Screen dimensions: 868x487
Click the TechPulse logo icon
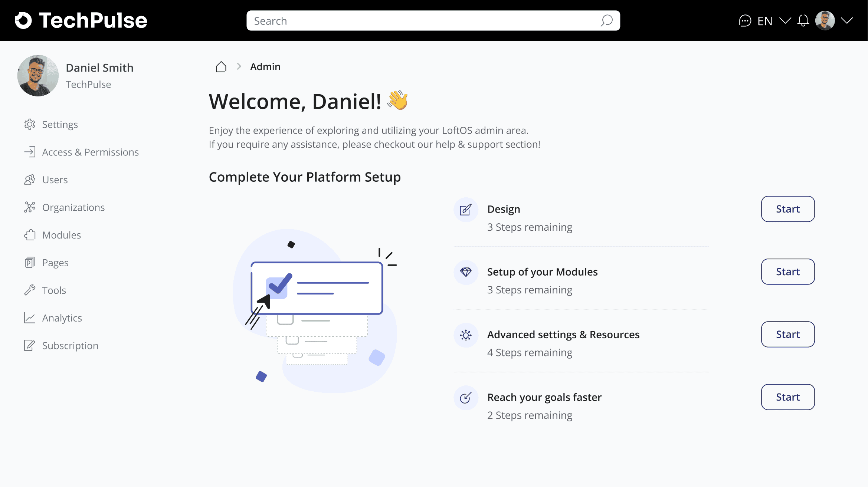(23, 20)
